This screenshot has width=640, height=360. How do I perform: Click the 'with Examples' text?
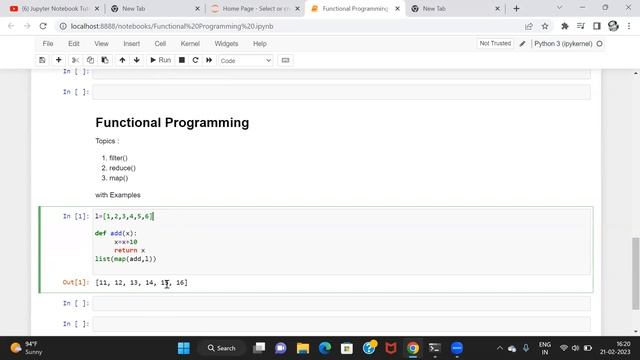click(118, 195)
